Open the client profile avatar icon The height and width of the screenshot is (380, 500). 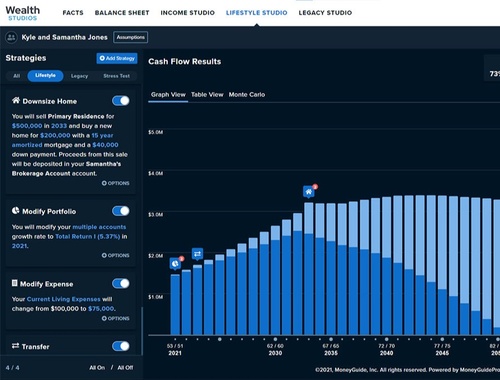tap(11, 37)
